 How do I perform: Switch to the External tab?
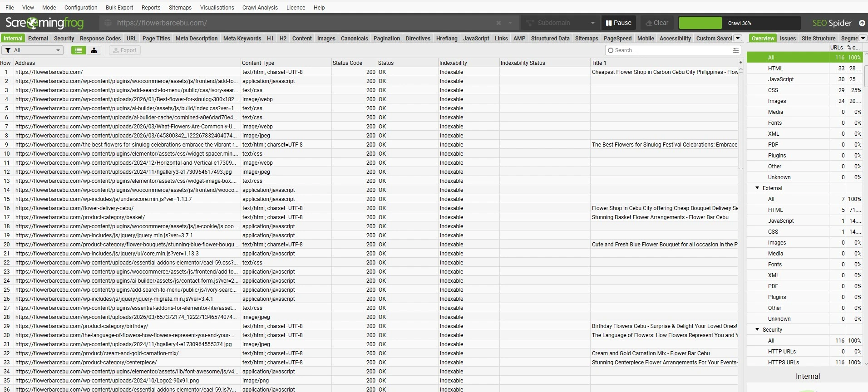(38, 38)
